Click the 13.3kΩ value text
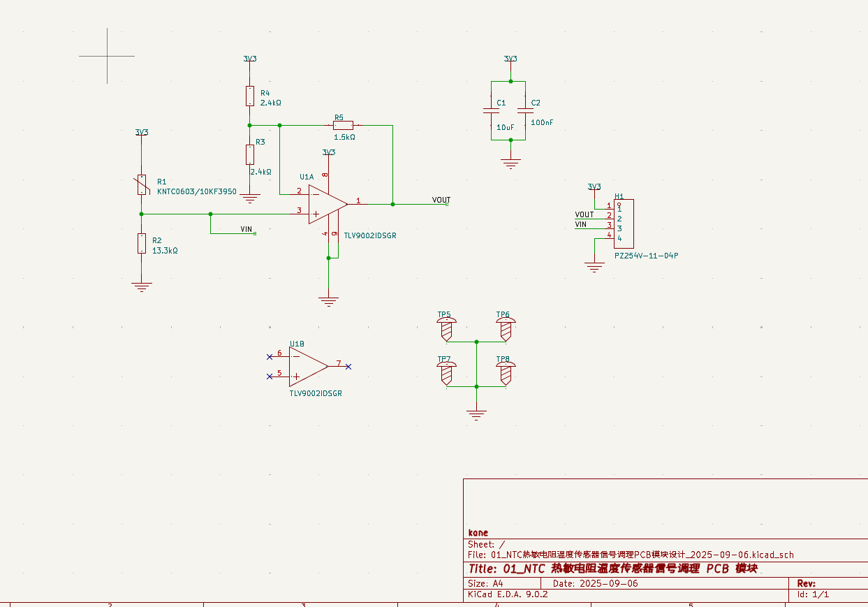The width and height of the screenshot is (868, 607). (x=165, y=250)
